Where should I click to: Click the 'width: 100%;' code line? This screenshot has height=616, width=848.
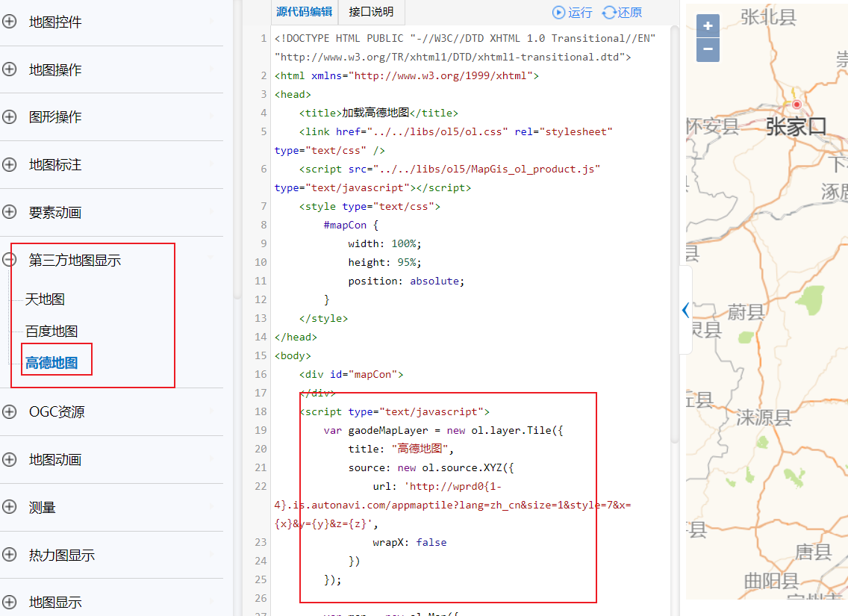tap(384, 244)
